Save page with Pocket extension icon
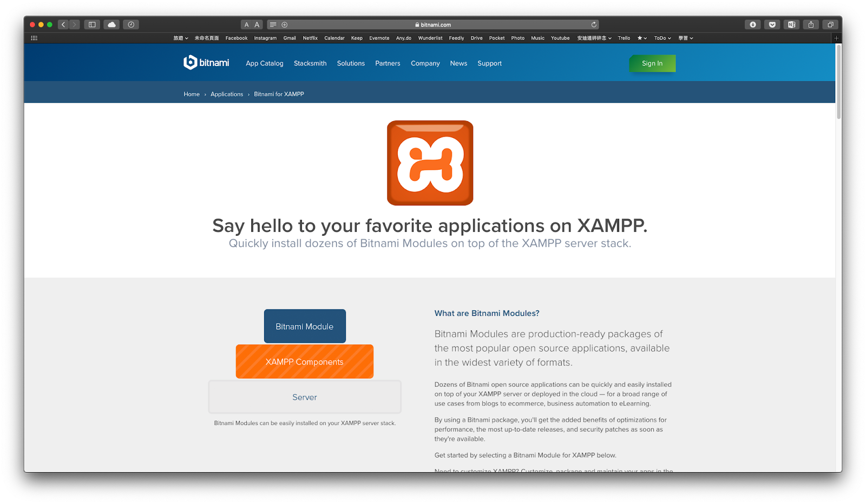 772,24
